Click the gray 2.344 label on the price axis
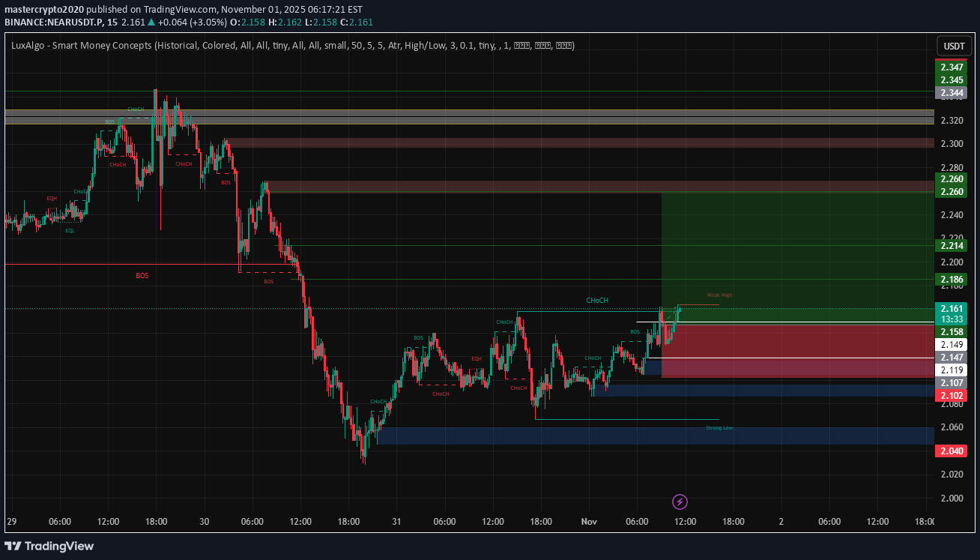The height and width of the screenshot is (560, 980). pos(951,92)
